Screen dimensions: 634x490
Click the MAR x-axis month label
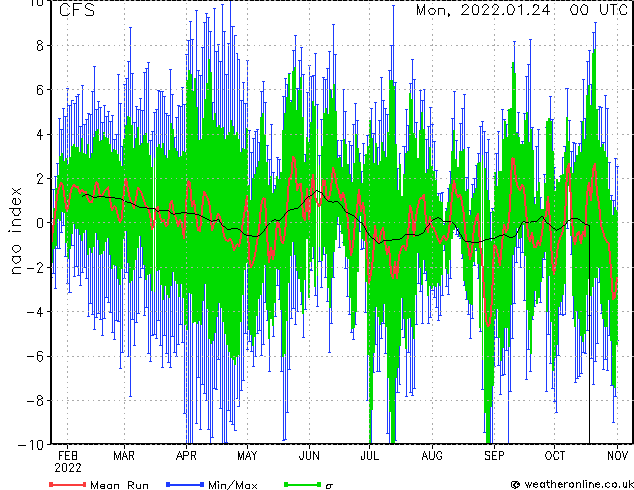pyautogui.click(x=124, y=456)
